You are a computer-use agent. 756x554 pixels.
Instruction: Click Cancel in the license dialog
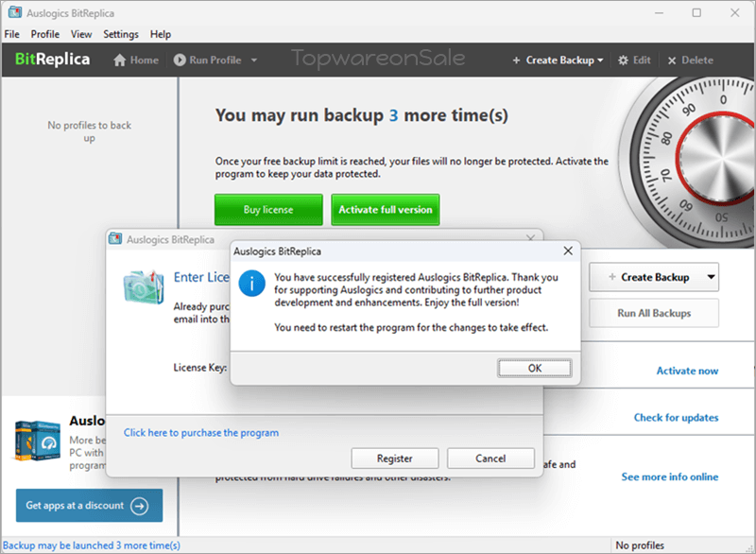(x=490, y=459)
